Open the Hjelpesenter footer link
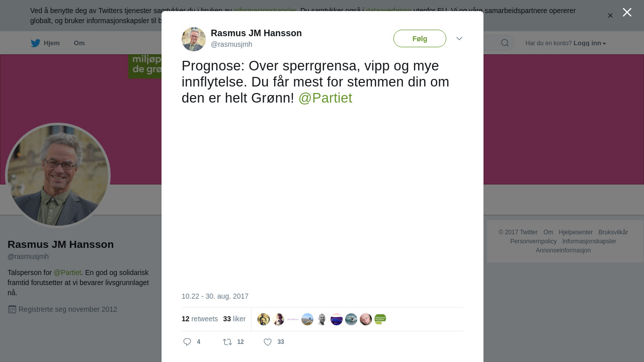 (x=576, y=232)
